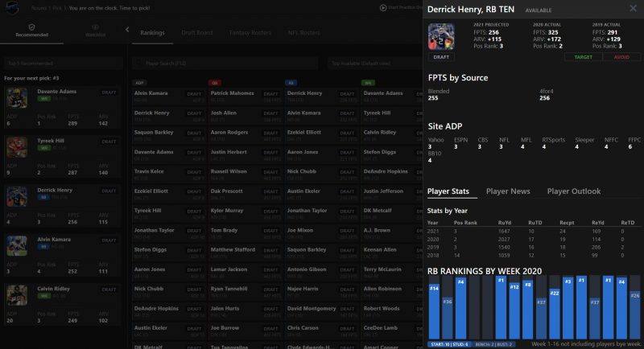Viewport: 644px width, 349px height.
Task: Click the FFPC site ADP value
Action: [x=630, y=147]
